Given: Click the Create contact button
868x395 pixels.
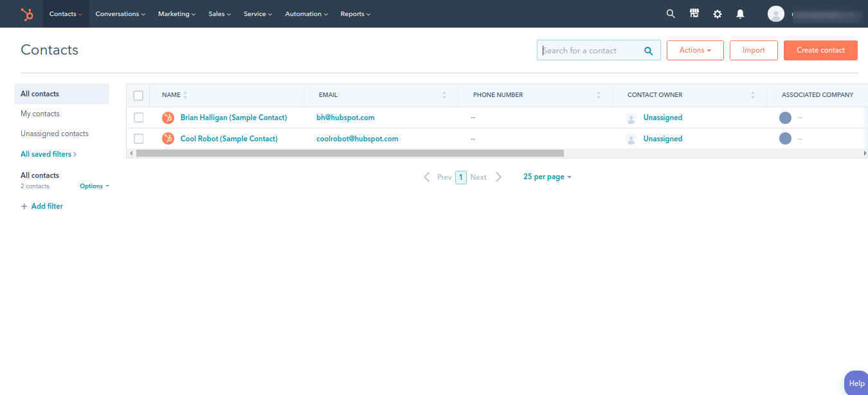Looking at the screenshot, I should click(x=820, y=50).
